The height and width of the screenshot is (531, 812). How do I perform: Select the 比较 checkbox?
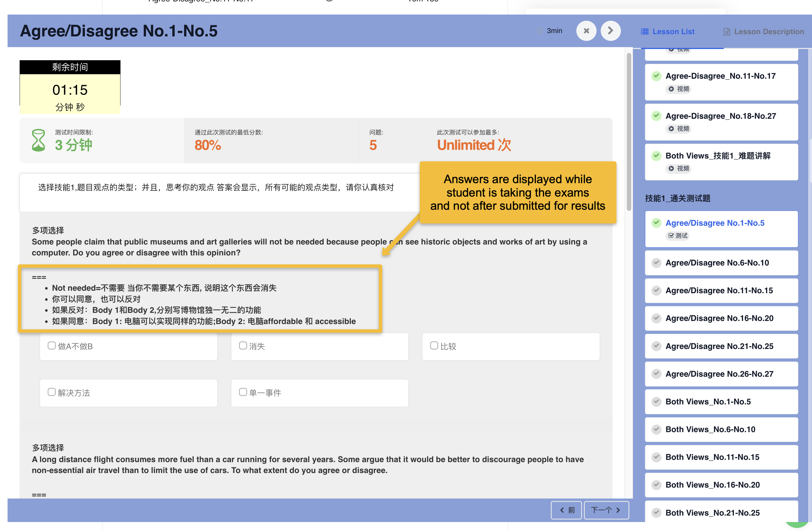tap(434, 346)
